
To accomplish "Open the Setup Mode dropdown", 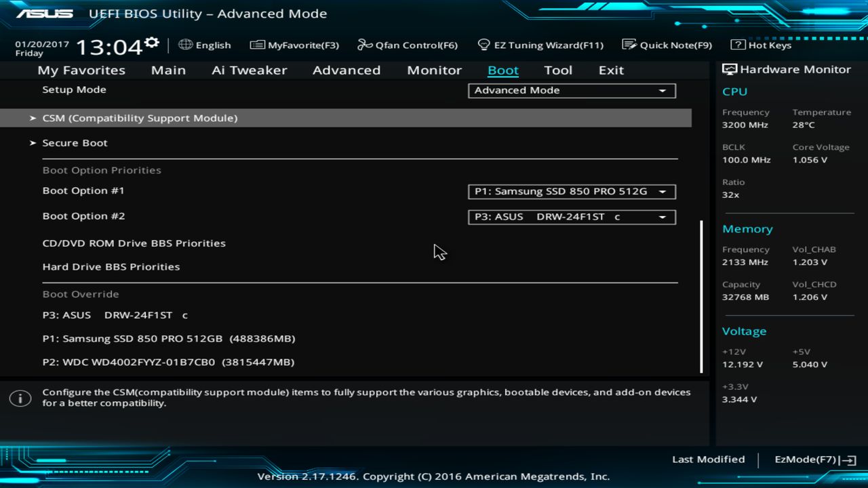I will click(572, 90).
